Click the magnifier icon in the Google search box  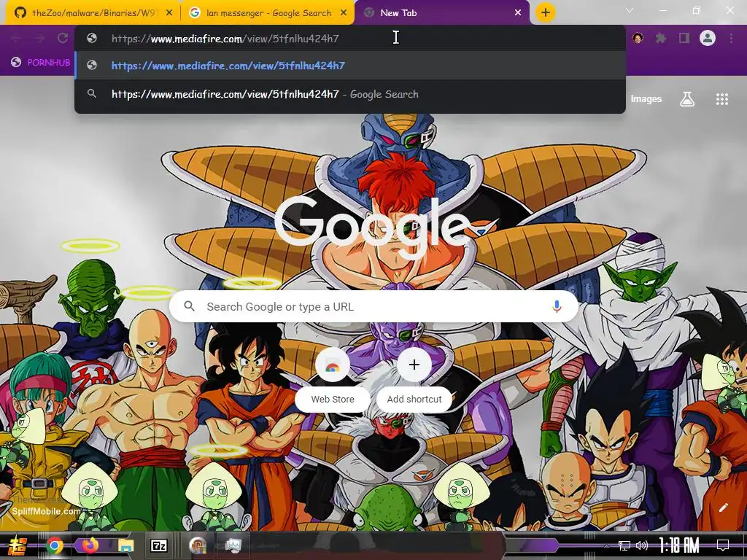190,306
